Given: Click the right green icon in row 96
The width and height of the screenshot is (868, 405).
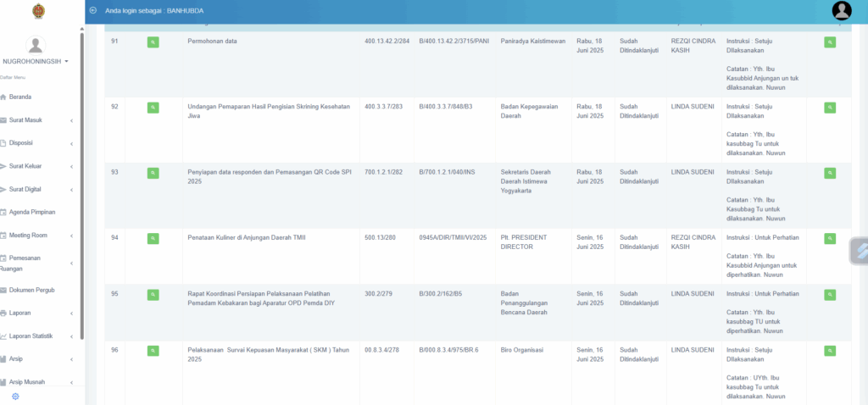Looking at the screenshot, I should click(x=829, y=349).
